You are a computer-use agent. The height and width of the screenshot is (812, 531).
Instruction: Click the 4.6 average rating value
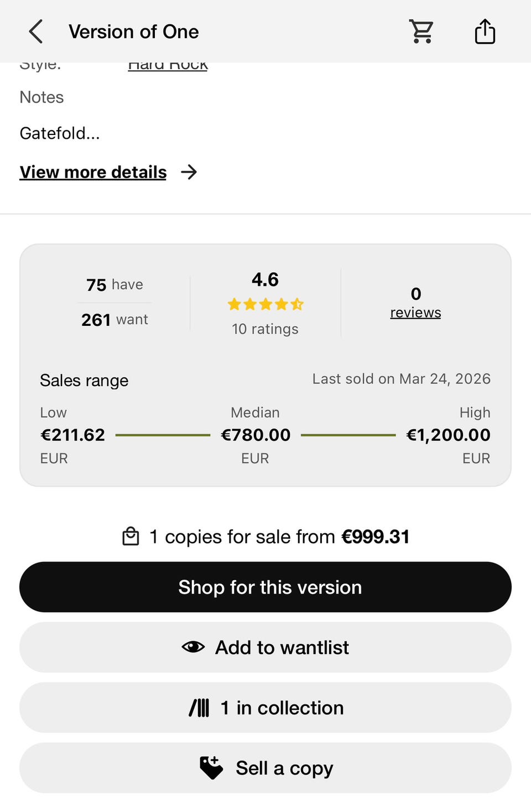pyautogui.click(x=265, y=279)
